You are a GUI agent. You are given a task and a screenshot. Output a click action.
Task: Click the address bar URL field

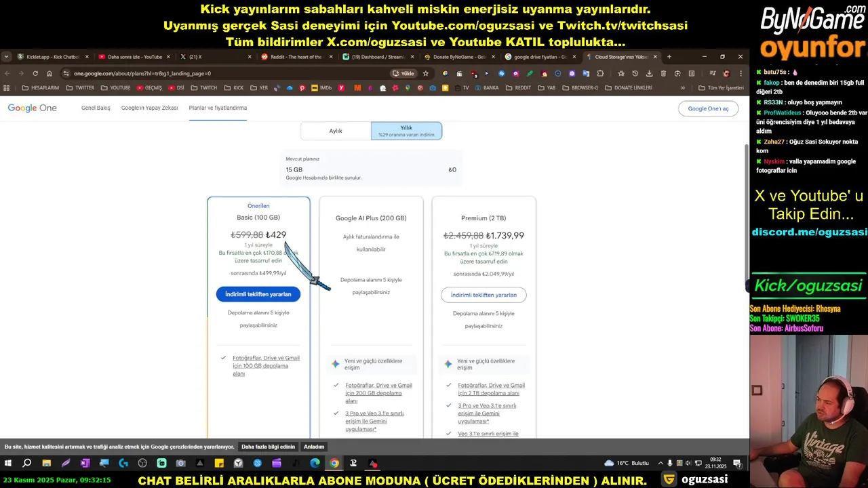pos(227,73)
